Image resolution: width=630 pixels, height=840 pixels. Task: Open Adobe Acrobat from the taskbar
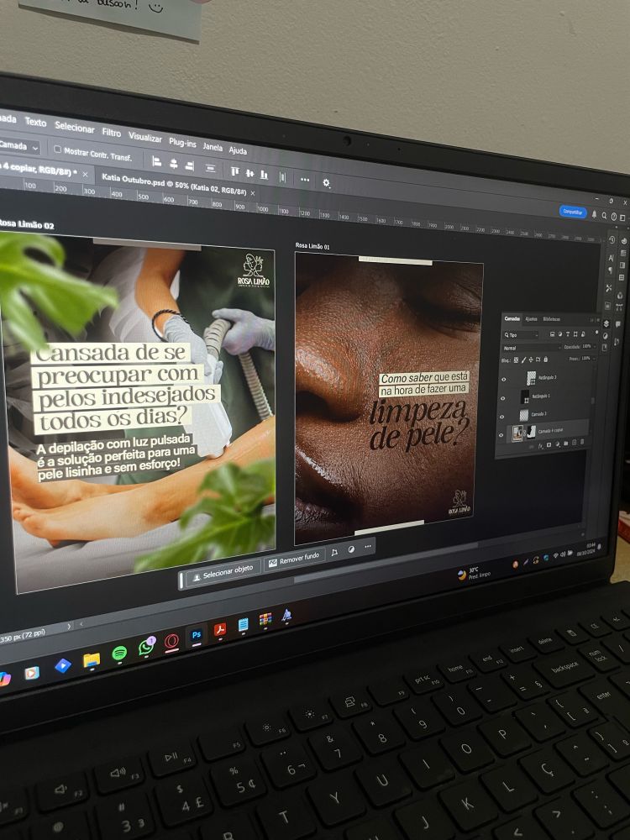coord(220,629)
